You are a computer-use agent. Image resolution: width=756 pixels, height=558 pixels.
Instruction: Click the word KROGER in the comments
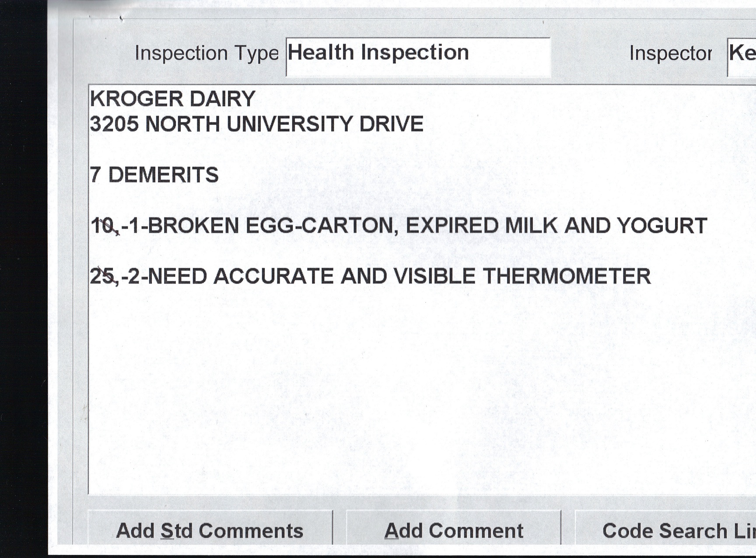(136, 99)
